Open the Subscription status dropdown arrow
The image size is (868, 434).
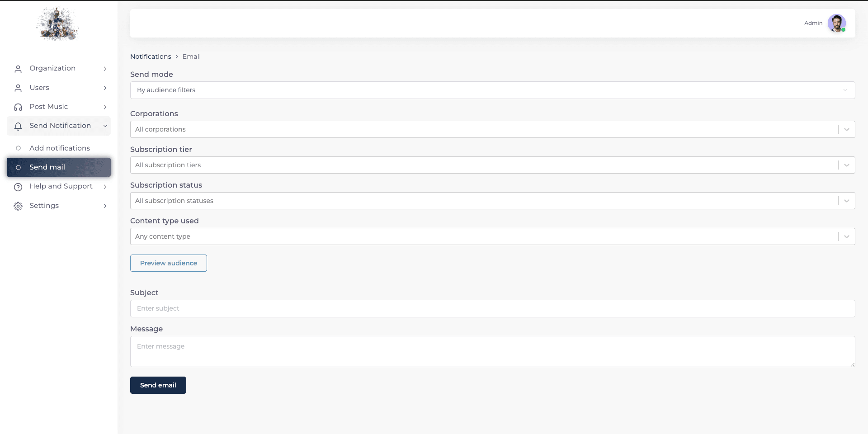click(846, 201)
